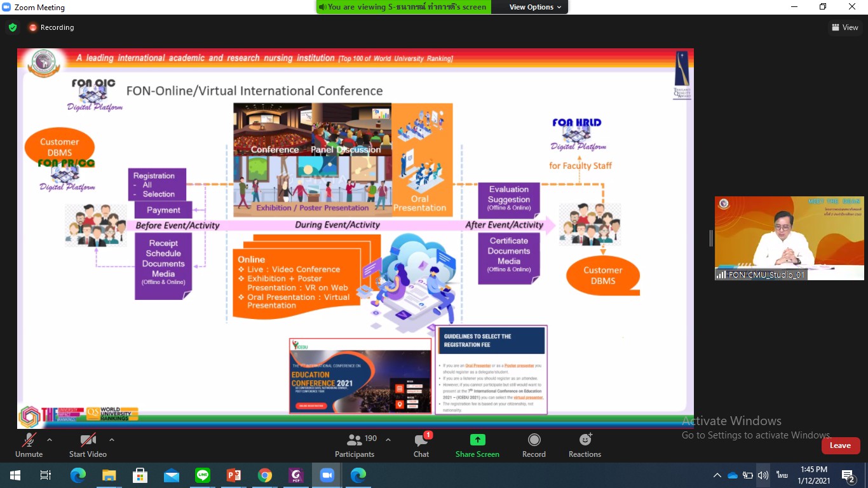Screen dimensions: 868x488
Task: Click the Record button
Action: pyautogui.click(x=534, y=445)
